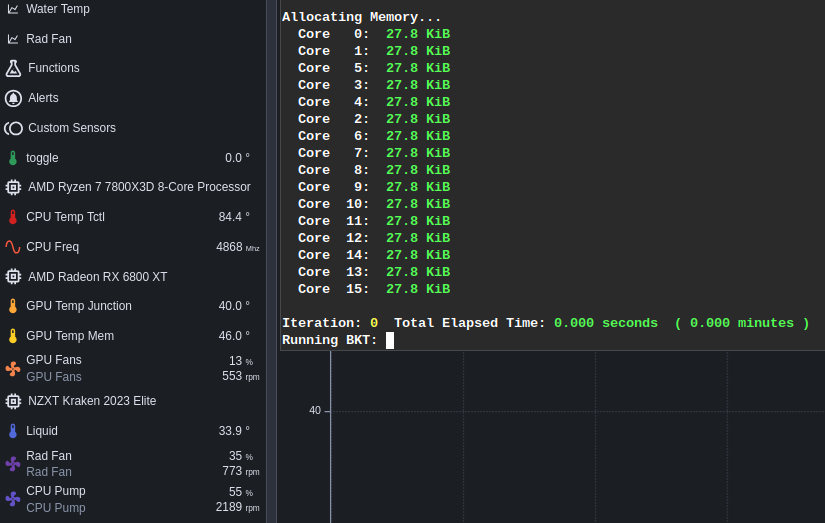Open the Rad Fan dashboard entry
Viewport: 825px width, 523px height.
[49, 39]
